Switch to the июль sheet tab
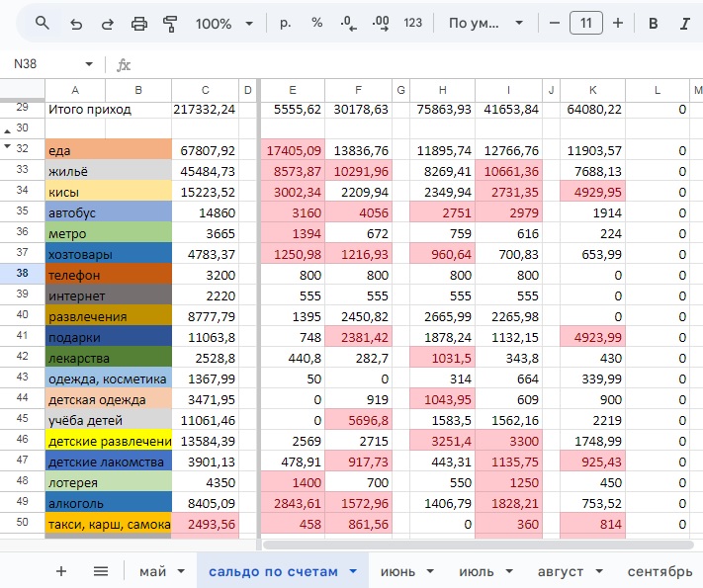Image resolution: width=703 pixels, height=588 pixels. pyautogui.click(x=477, y=571)
